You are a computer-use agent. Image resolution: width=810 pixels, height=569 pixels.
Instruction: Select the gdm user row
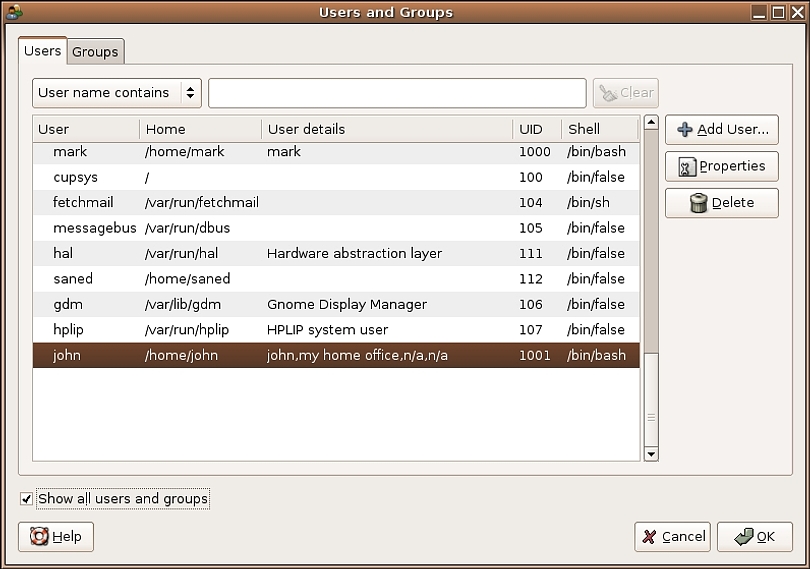[336, 304]
